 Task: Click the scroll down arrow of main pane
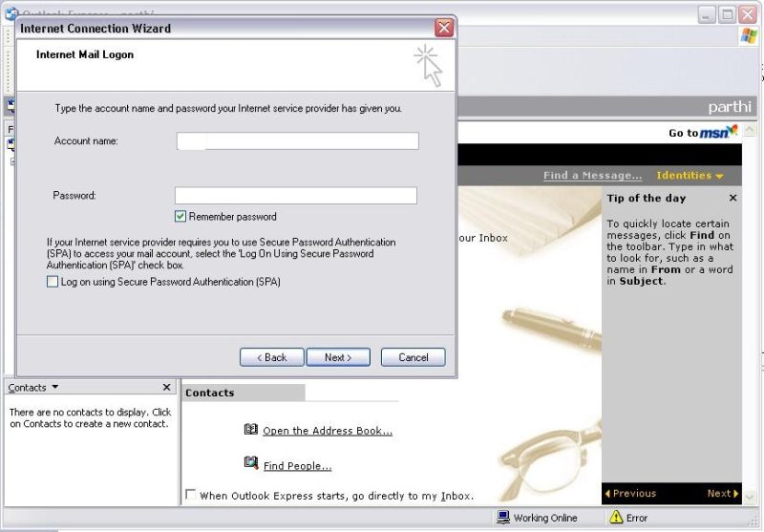point(750,497)
